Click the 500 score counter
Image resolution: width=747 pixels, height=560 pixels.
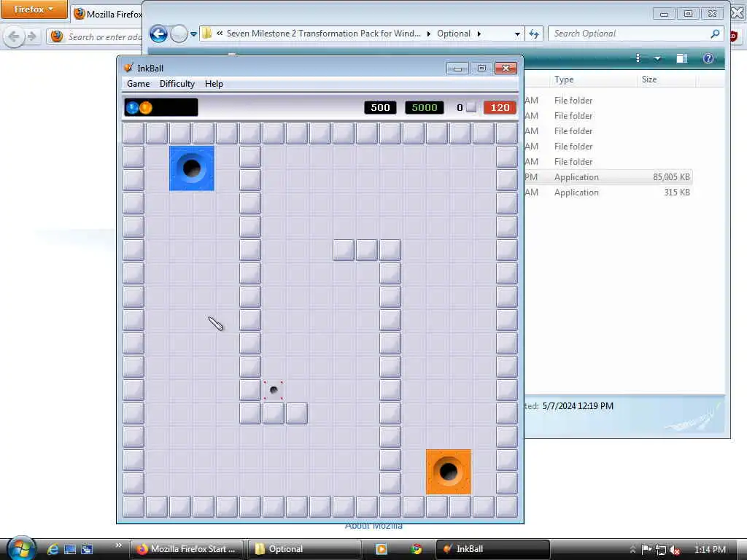pos(380,108)
